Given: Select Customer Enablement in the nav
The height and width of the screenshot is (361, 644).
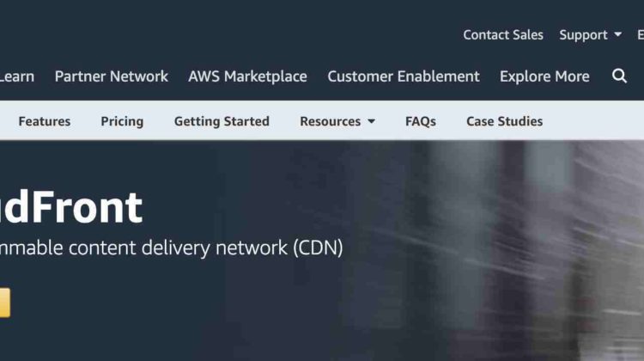Looking at the screenshot, I should pyautogui.click(x=404, y=76).
